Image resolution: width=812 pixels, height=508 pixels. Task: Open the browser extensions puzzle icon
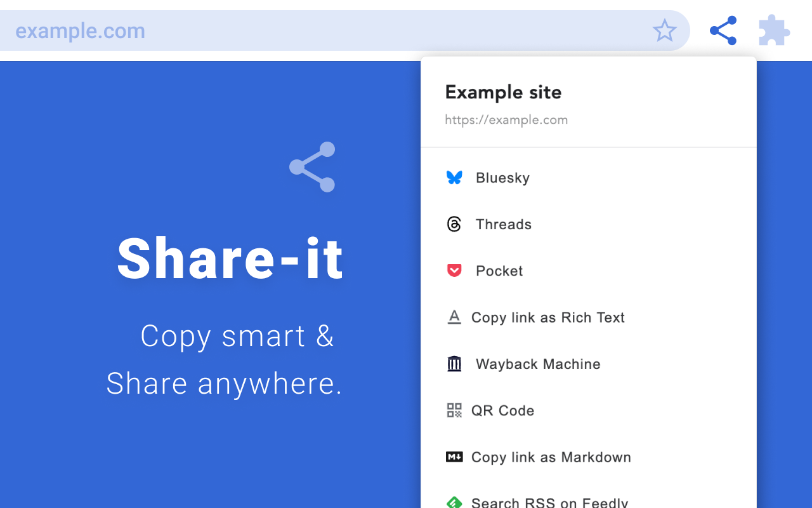coord(774,30)
